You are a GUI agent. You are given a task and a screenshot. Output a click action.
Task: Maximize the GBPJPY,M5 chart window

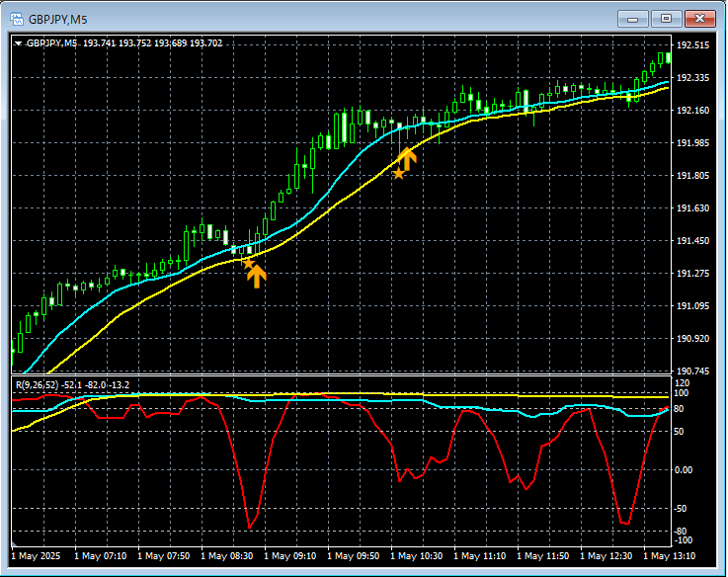click(x=666, y=19)
